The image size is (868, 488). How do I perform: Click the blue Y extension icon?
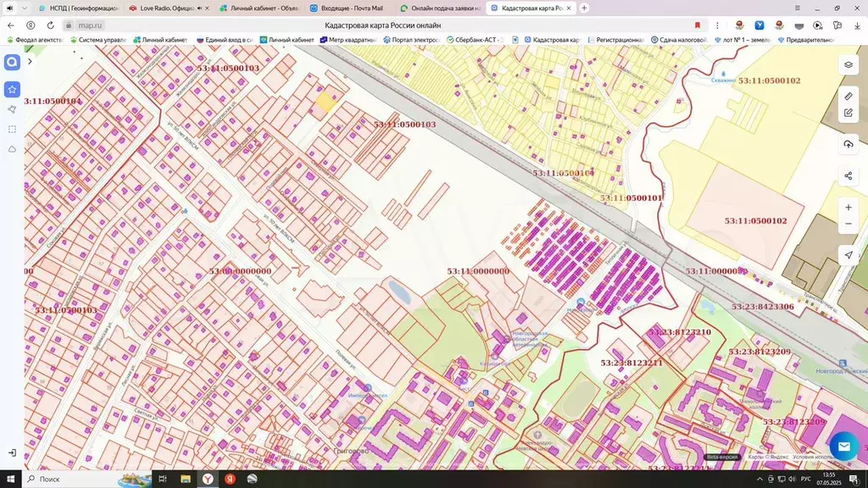[759, 25]
